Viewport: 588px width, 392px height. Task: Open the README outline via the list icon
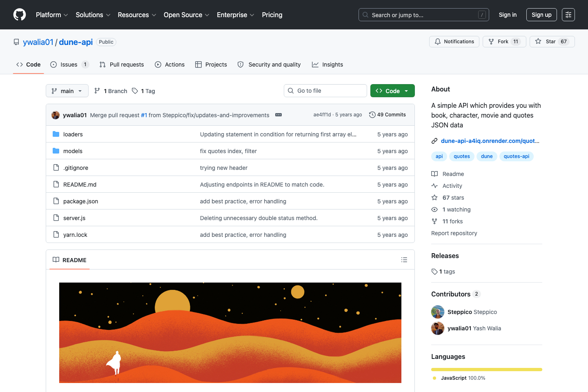[404, 260]
